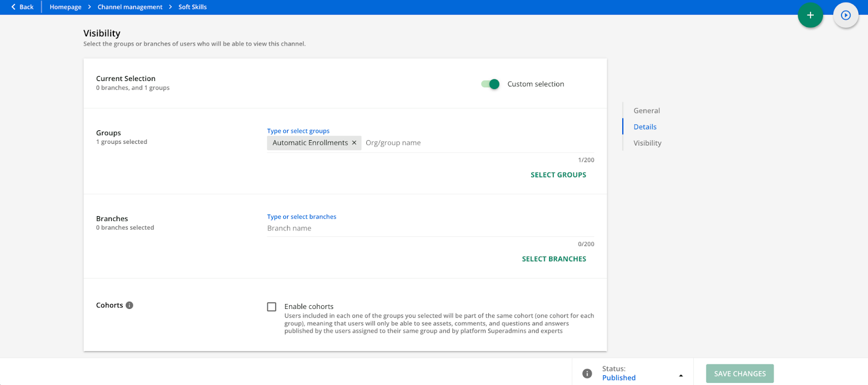Image resolution: width=868 pixels, height=385 pixels.
Task: Click the Cohorts info icon
Action: point(129,305)
